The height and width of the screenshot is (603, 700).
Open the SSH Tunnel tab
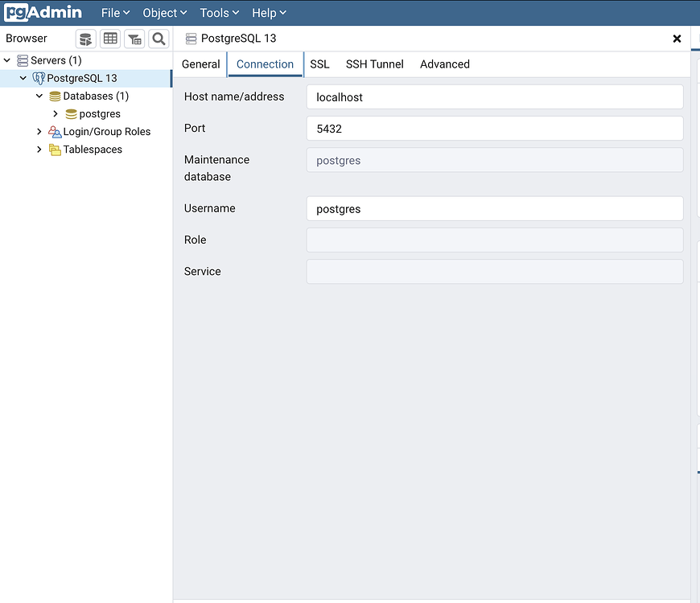[374, 64]
